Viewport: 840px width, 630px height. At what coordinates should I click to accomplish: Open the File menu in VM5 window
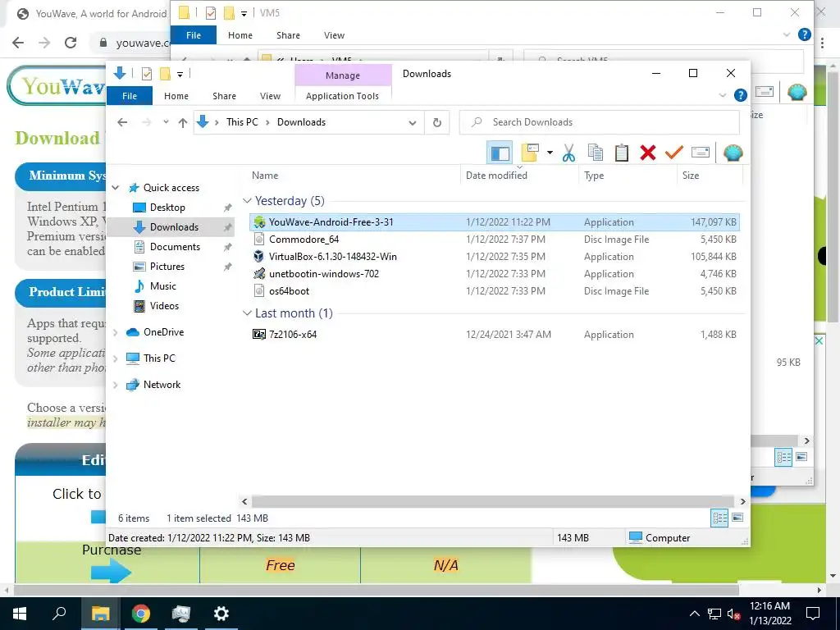[194, 35]
